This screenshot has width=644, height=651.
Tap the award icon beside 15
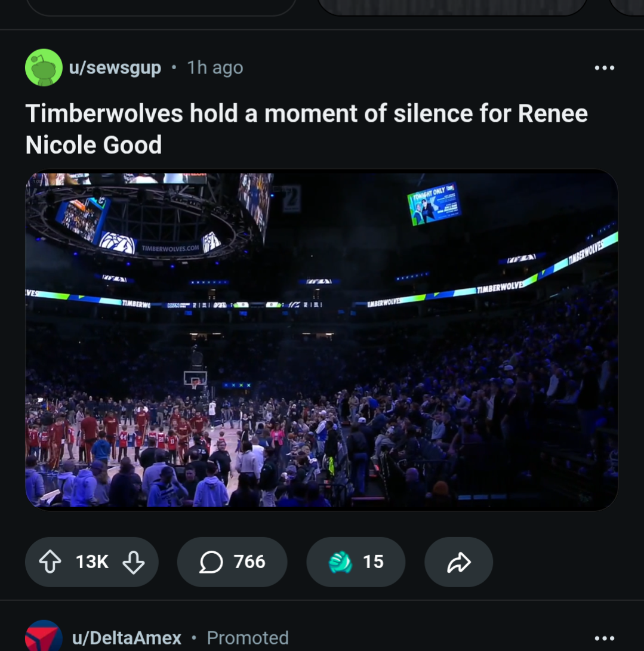click(341, 562)
